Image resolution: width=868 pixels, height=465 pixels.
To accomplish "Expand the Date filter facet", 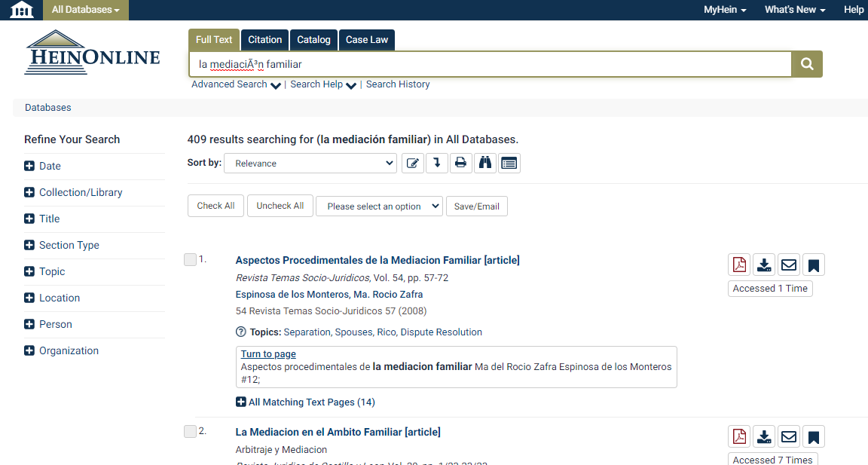I will click(29, 166).
